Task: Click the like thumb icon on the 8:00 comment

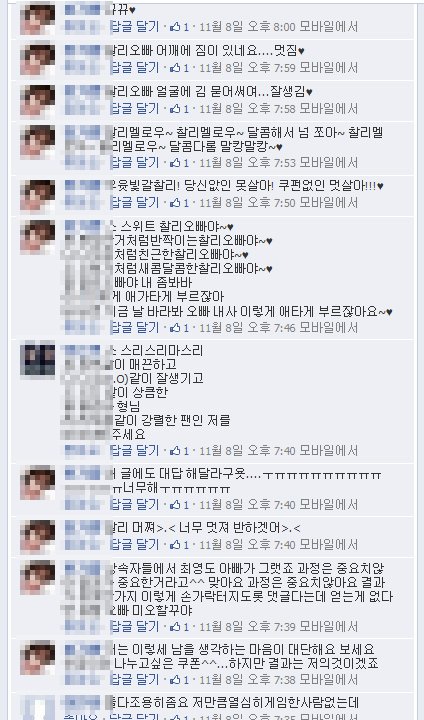Action: click(175, 27)
